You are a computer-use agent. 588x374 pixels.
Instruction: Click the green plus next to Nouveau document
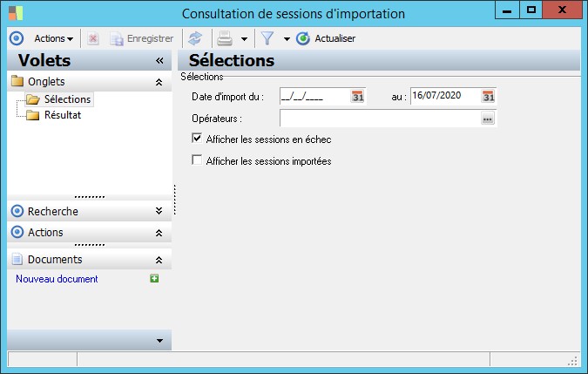(x=154, y=279)
